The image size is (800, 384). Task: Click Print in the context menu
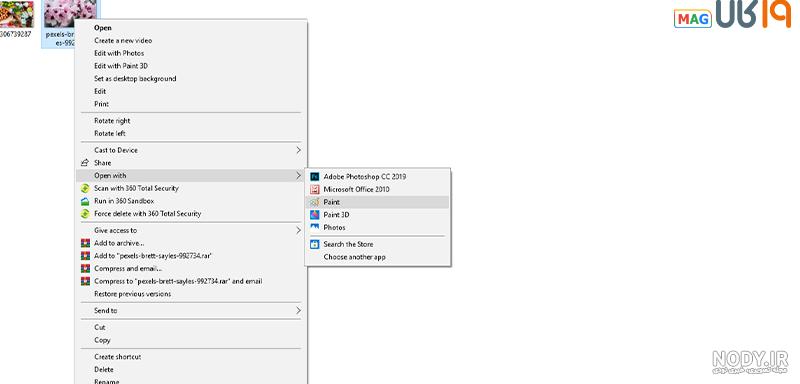pos(102,104)
